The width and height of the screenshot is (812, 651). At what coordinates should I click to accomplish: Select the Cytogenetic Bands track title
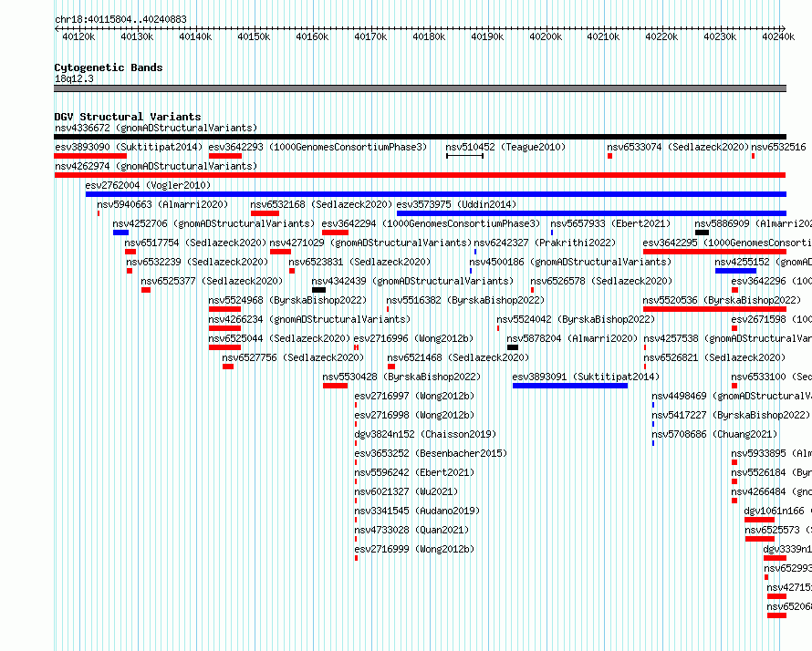point(109,67)
